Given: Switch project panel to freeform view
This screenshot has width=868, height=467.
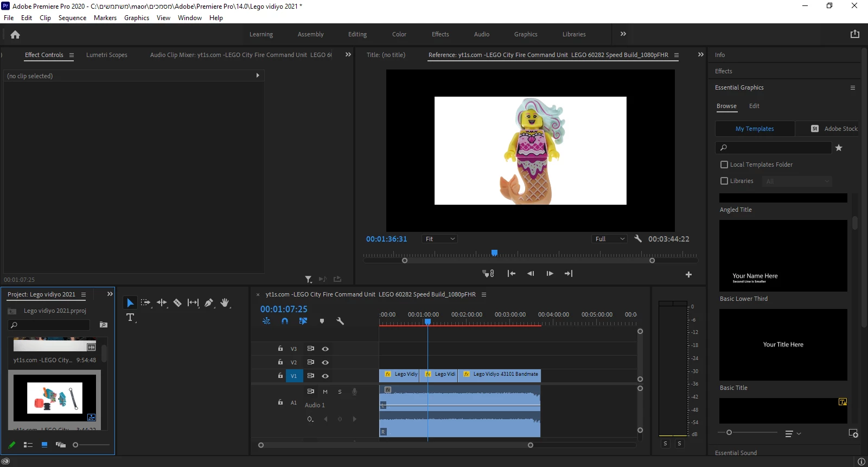Looking at the screenshot, I should 61,445.
